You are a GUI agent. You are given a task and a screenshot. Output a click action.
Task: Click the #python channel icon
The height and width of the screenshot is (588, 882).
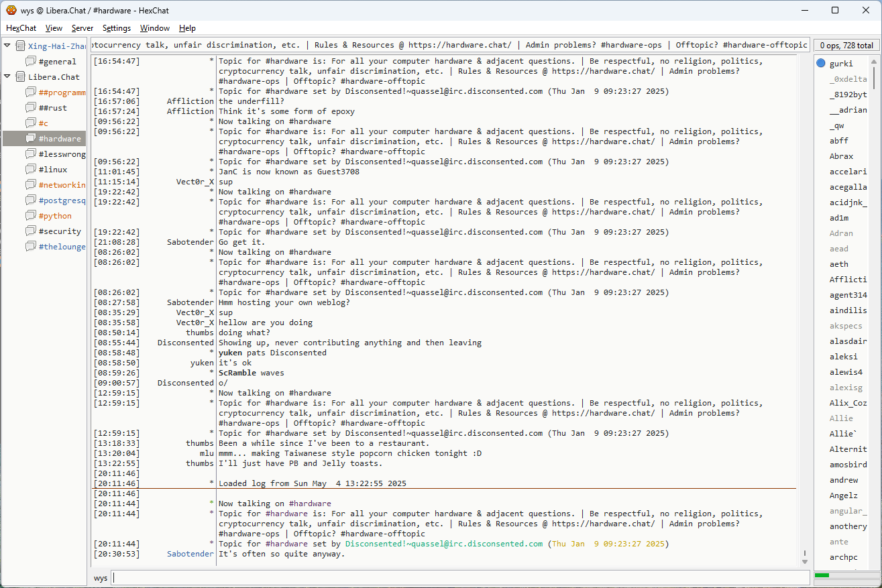(x=31, y=216)
